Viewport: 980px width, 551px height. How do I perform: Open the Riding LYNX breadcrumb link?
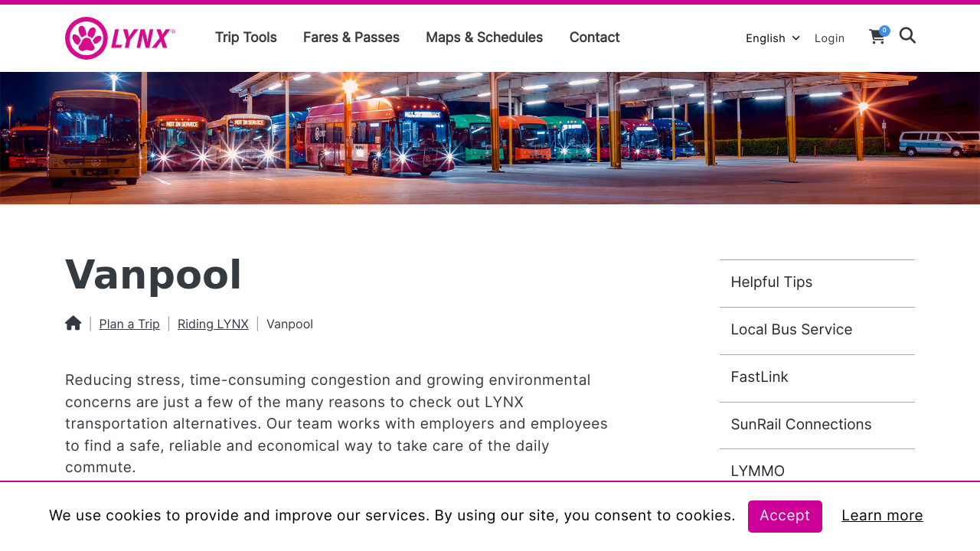click(213, 323)
